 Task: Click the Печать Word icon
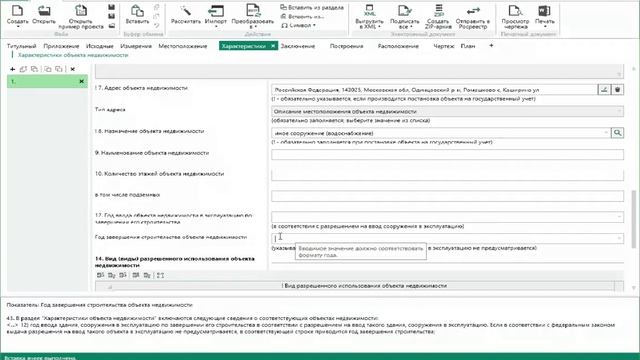(x=544, y=11)
